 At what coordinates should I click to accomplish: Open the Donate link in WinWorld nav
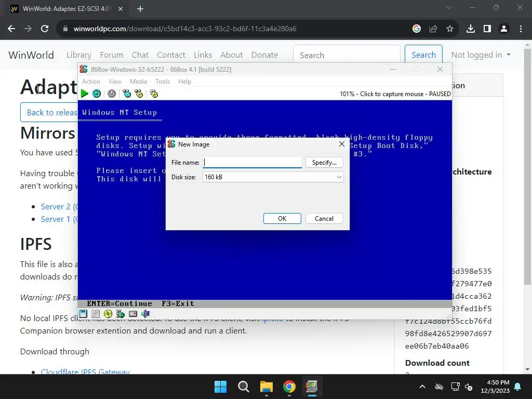click(264, 55)
